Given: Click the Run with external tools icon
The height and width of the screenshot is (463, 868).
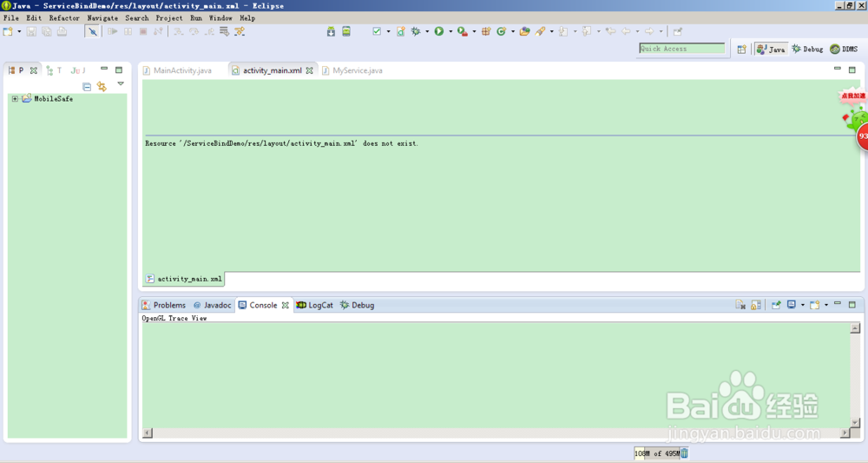Looking at the screenshot, I should pos(463,31).
